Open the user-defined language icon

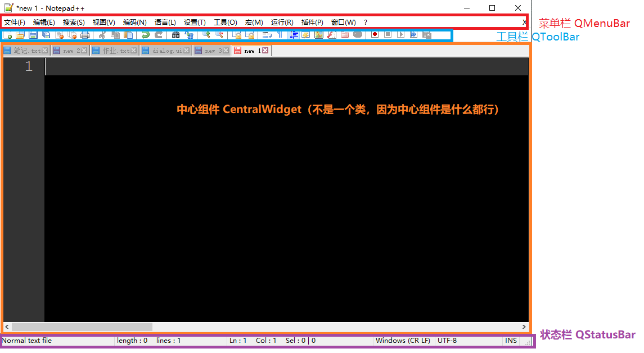[x=306, y=35]
